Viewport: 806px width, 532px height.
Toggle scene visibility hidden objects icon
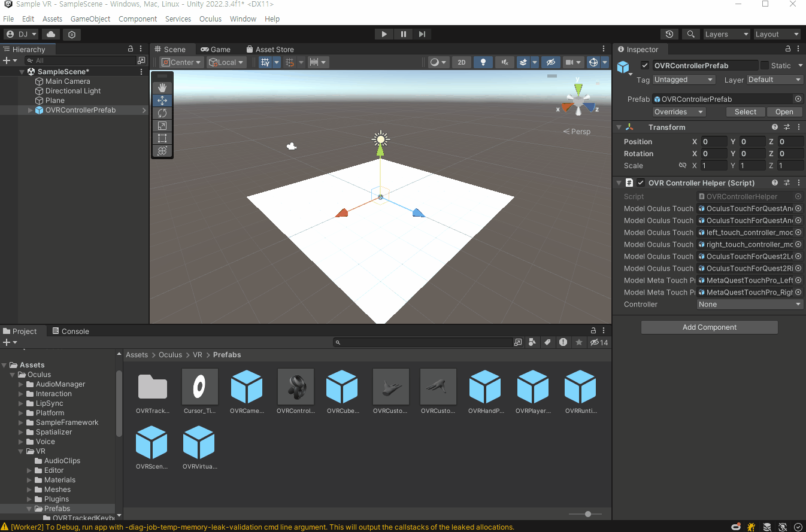pyautogui.click(x=550, y=62)
